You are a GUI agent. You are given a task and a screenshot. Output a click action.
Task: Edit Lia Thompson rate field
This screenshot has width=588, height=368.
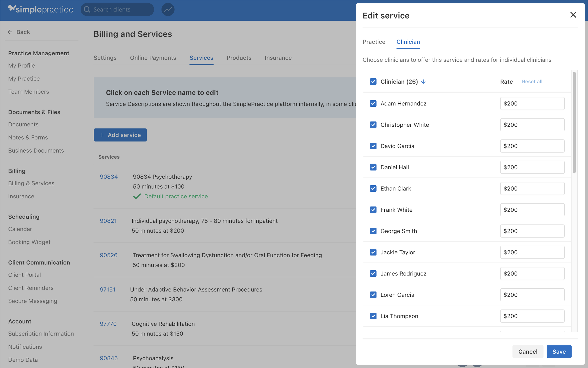[x=532, y=316]
